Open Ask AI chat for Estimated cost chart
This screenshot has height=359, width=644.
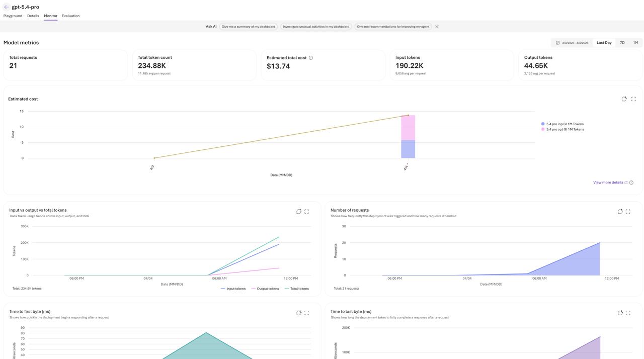point(624,99)
